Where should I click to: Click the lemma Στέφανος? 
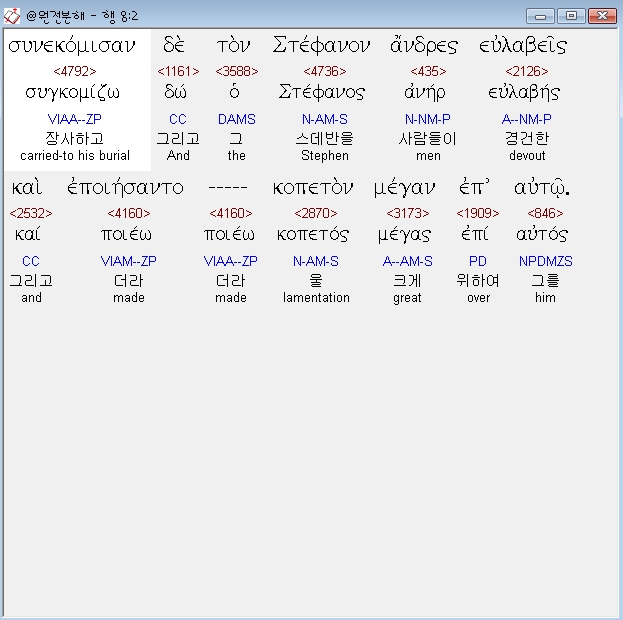(x=322, y=92)
